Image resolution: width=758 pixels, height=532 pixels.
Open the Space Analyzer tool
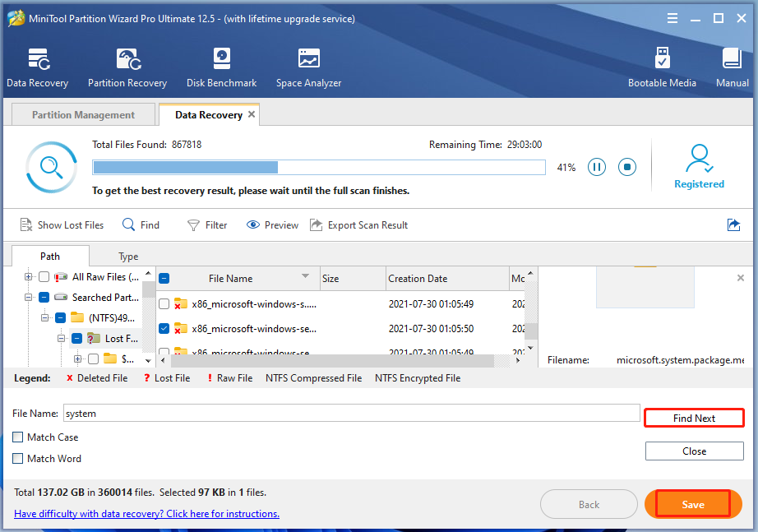pyautogui.click(x=309, y=67)
